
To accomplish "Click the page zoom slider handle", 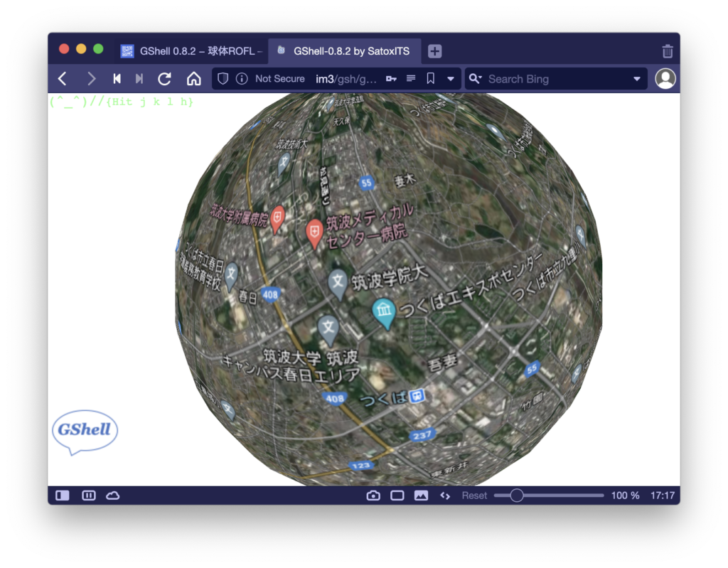I will click(x=517, y=495).
